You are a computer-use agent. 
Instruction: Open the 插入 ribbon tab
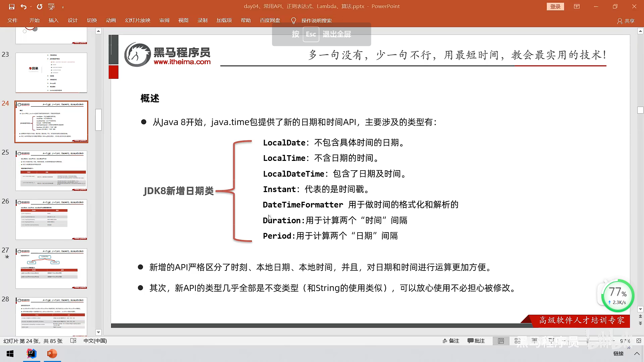53,20
